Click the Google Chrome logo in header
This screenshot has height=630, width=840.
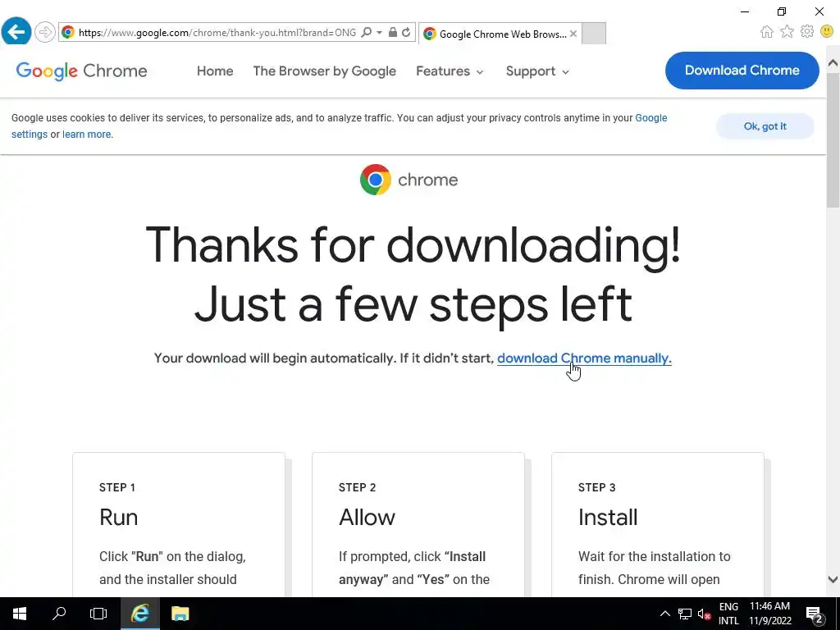(x=81, y=71)
